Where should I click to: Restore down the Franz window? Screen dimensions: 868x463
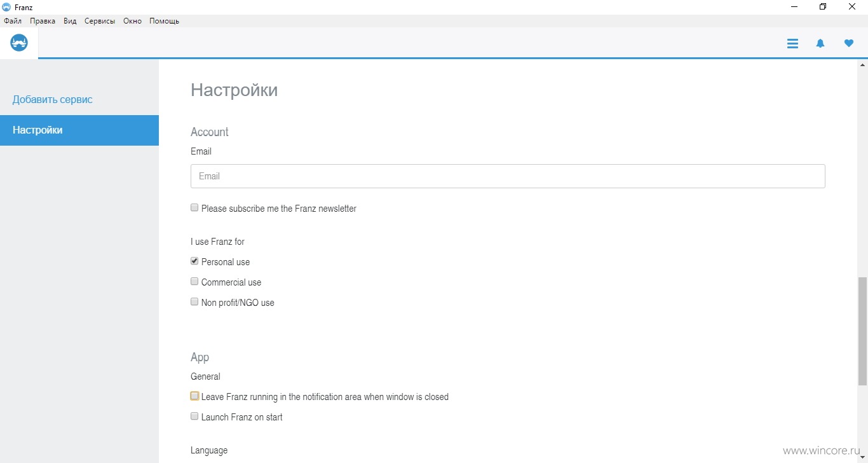(x=823, y=7)
